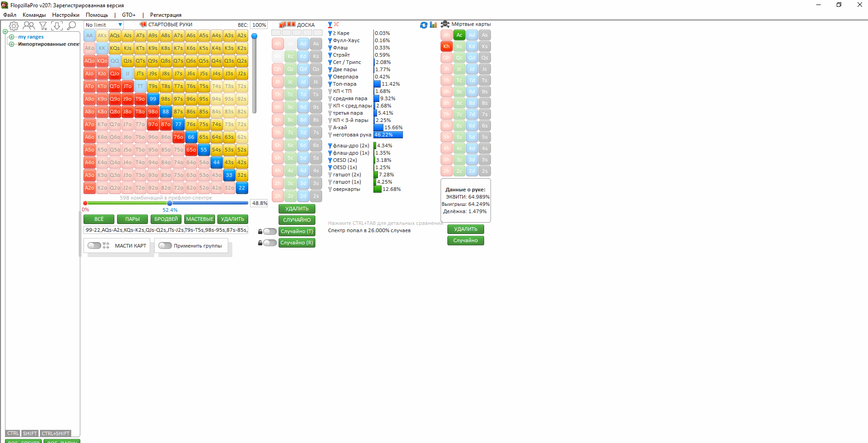Click the card suits icon near МАСТИ КАРТ
The image size is (868, 443).
coord(106,245)
